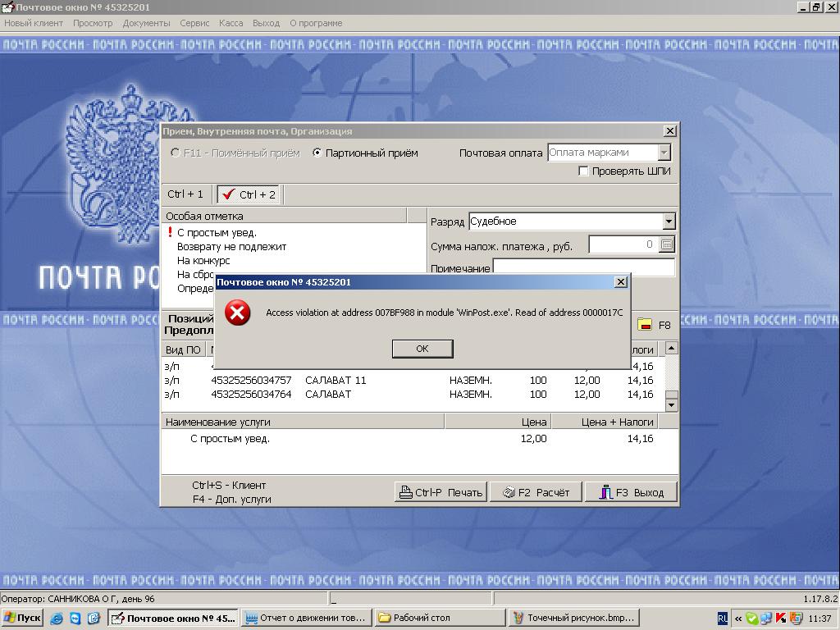This screenshot has height=630, width=840.
Task: Open the Новый клиент menu
Action: coord(34,23)
